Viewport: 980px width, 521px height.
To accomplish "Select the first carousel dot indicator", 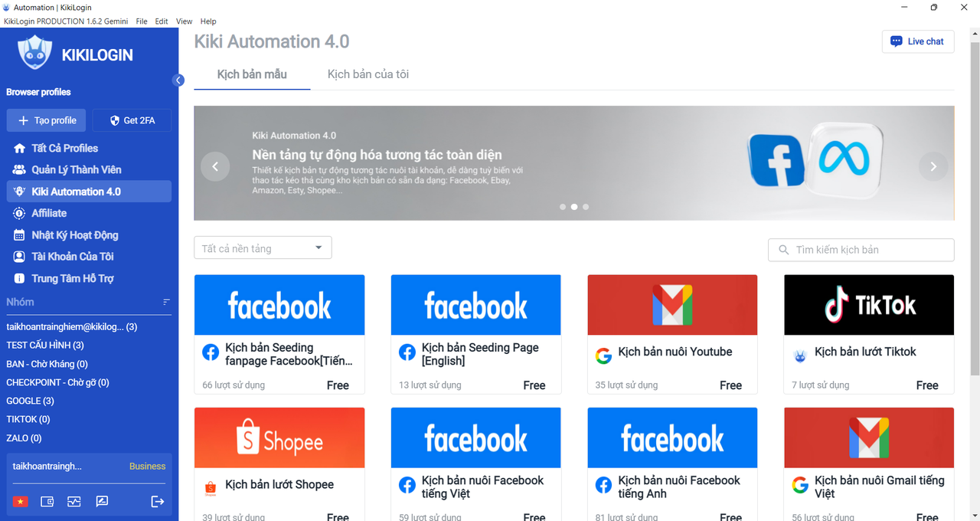I will pyautogui.click(x=563, y=207).
